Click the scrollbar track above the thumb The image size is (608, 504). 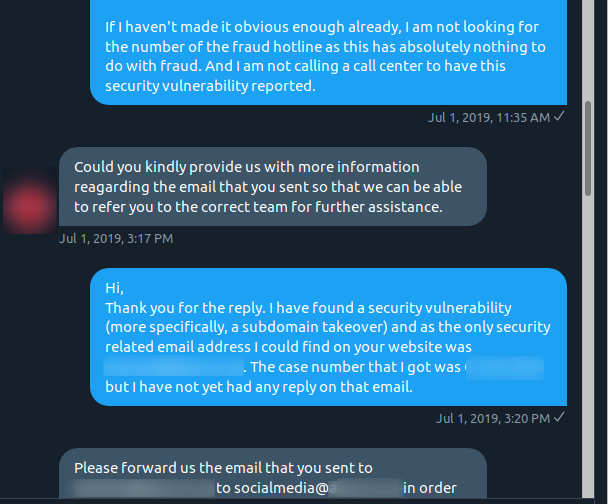(588, 50)
